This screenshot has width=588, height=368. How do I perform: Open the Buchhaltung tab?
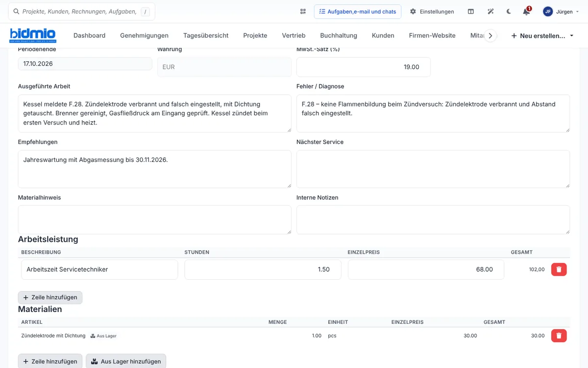339,35
